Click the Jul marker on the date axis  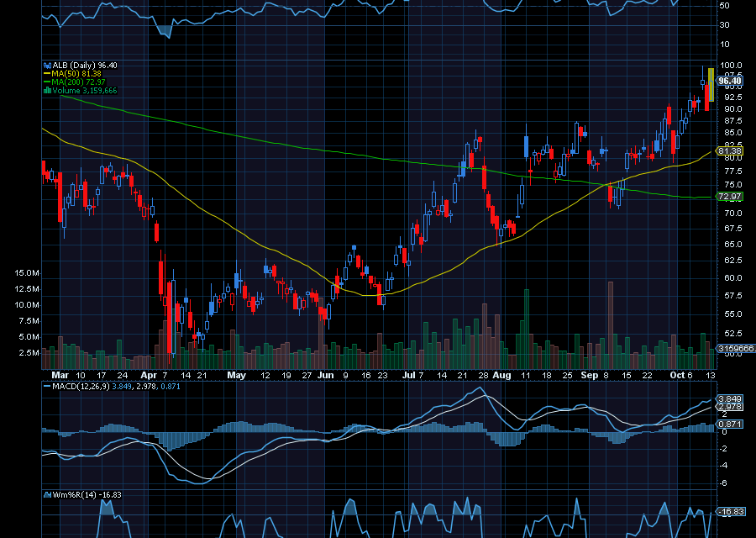(x=409, y=375)
